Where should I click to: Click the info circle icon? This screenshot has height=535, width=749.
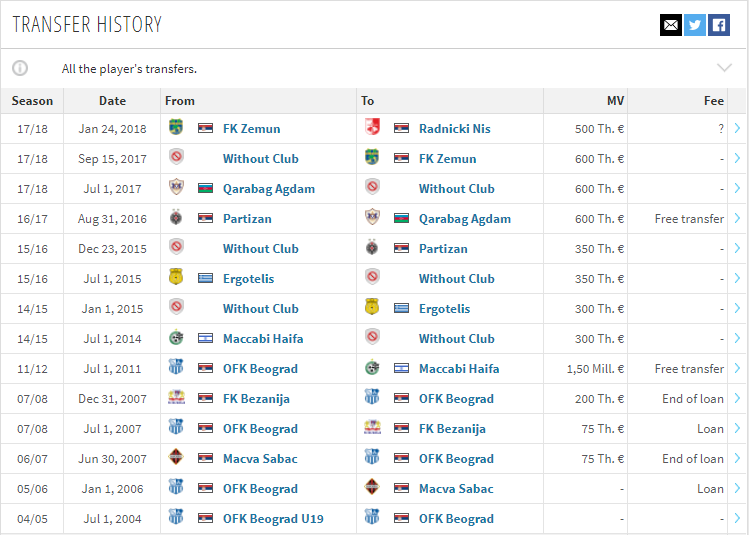(20, 68)
